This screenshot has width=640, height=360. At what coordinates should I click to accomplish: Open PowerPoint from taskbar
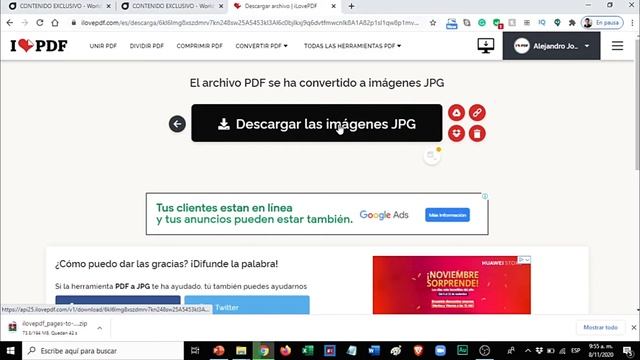pyautogui.click(x=219, y=351)
